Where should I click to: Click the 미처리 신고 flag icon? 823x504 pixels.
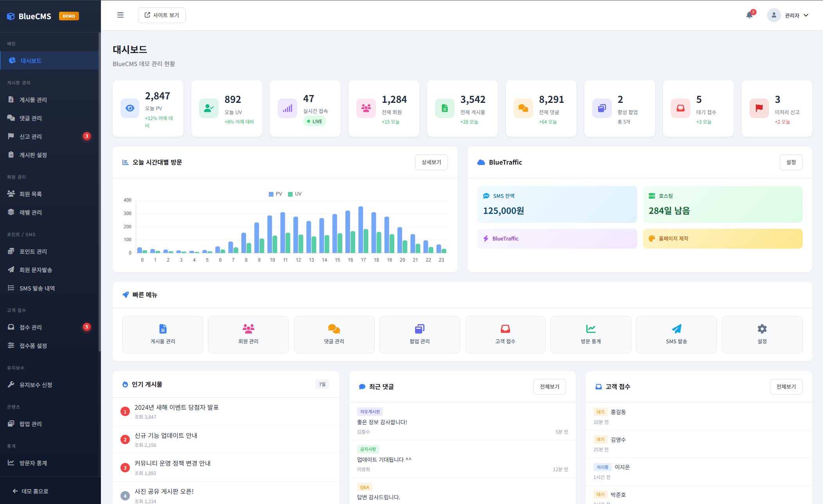click(x=759, y=108)
